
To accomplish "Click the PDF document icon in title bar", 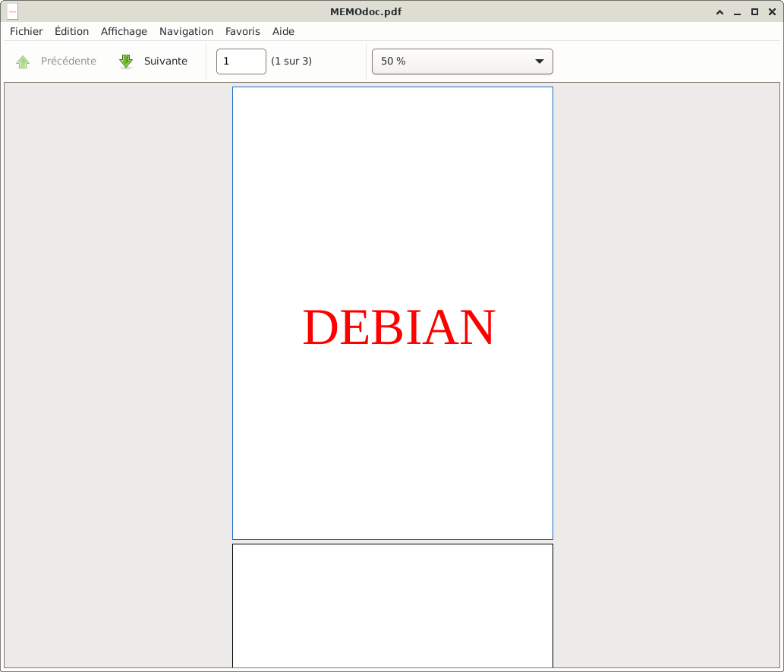I will click(12, 11).
